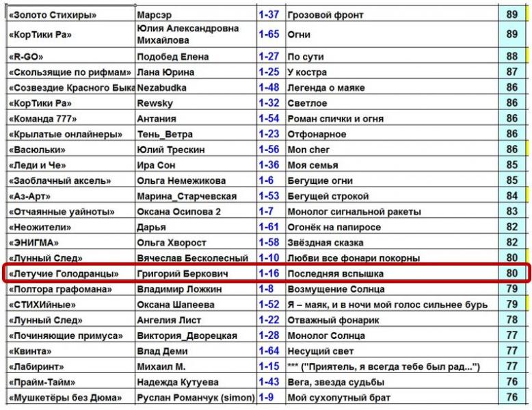This screenshot has height=410, width=532.
Task: Click the entry number 1-16 in highlighted row
Action: (x=269, y=273)
